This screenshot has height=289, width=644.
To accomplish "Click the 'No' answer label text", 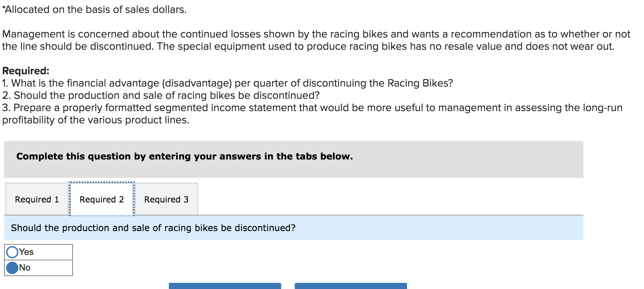I will pyautogui.click(x=25, y=268).
